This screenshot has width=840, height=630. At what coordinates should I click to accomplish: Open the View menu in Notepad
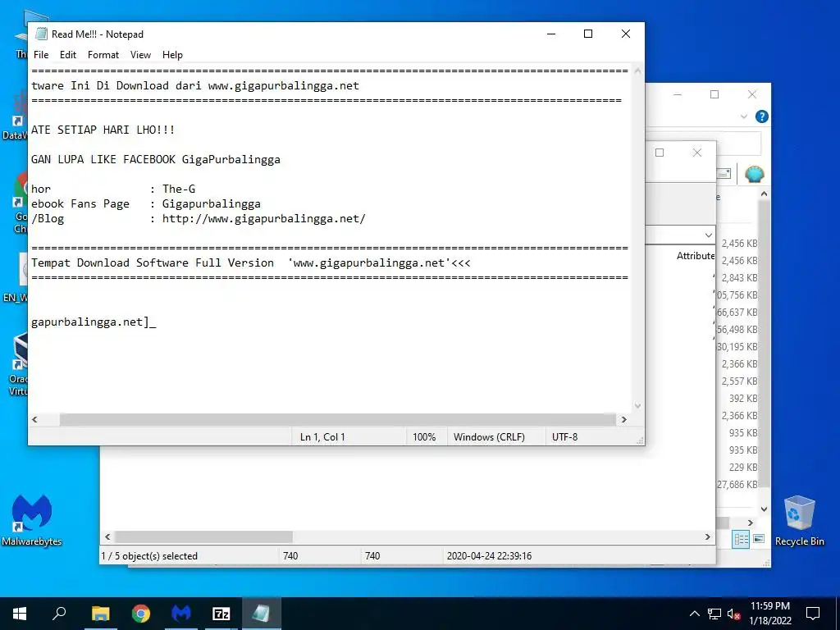point(140,55)
